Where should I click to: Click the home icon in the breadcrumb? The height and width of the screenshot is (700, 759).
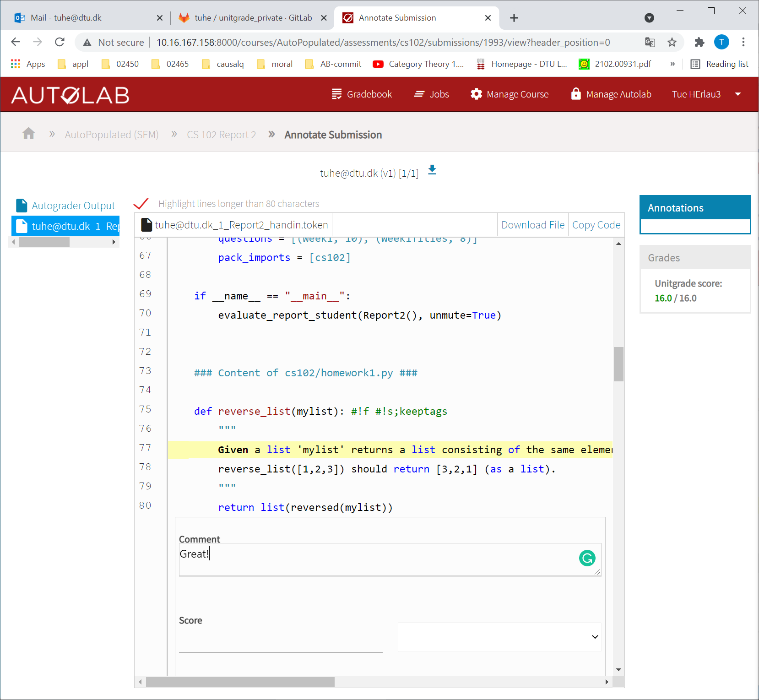click(x=29, y=134)
